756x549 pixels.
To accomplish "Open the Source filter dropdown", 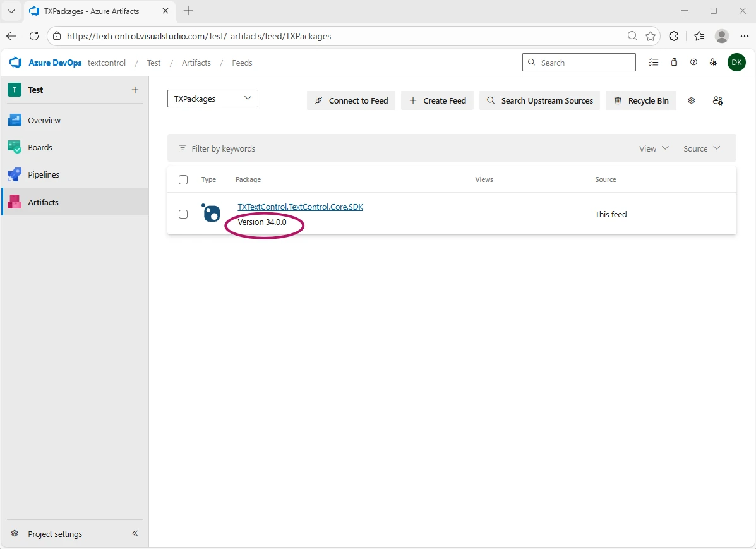I will tap(701, 148).
